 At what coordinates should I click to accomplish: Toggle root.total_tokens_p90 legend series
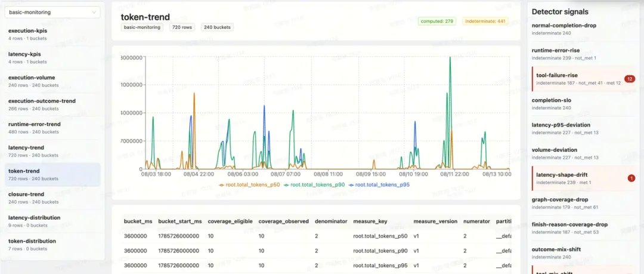pyautogui.click(x=315, y=184)
